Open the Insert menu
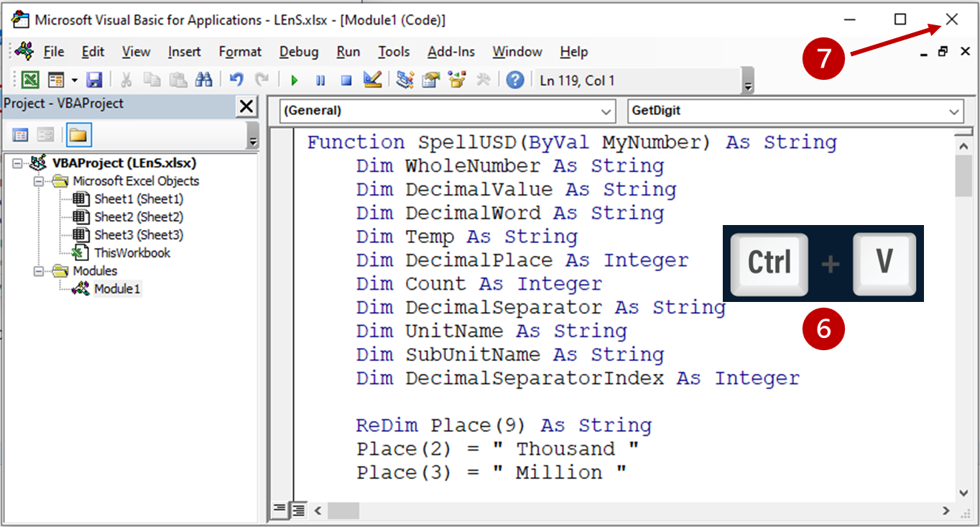Screen dimensions: 980x527 [184, 51]
